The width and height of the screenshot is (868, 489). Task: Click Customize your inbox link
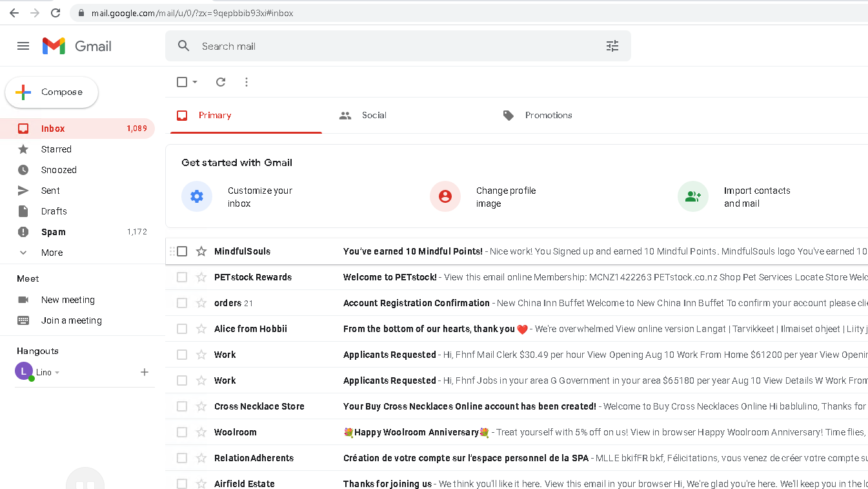[x=260, y=197]
